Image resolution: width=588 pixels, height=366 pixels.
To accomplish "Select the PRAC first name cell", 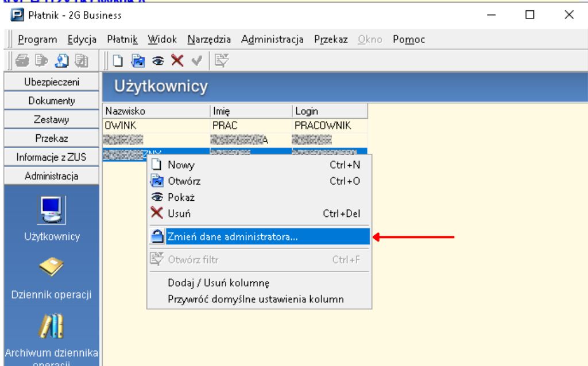I will tap(251, 125).
